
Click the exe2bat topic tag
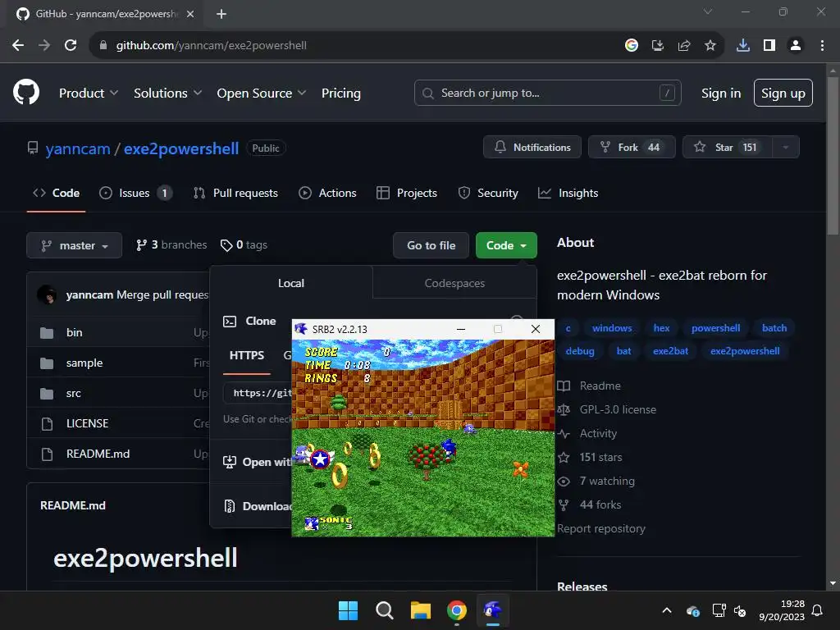(671, 351)
